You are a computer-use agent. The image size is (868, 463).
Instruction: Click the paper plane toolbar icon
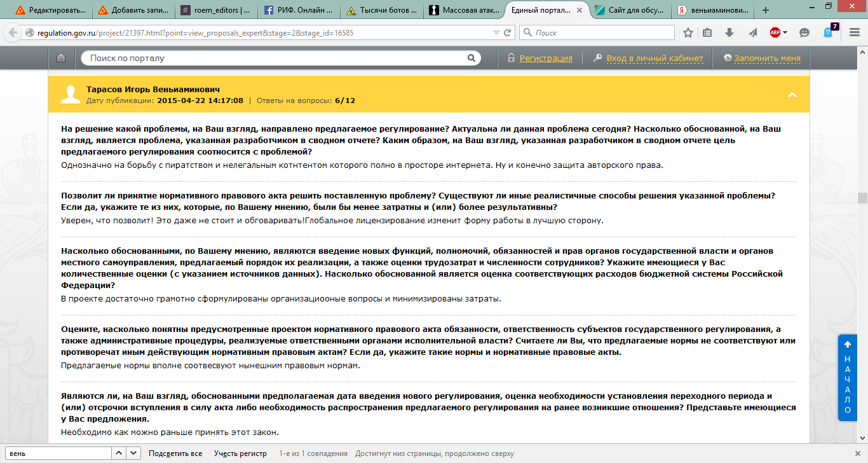[x=752, y=32]
